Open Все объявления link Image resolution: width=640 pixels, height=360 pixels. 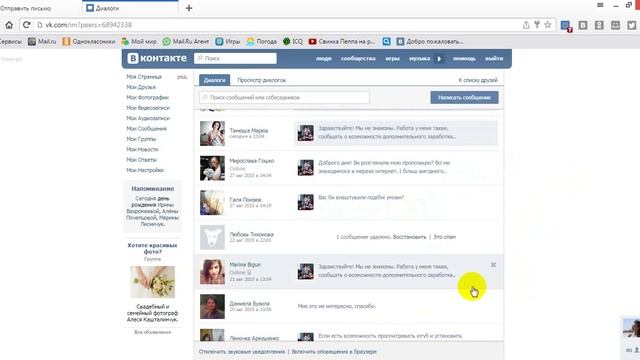click(153, 332)
